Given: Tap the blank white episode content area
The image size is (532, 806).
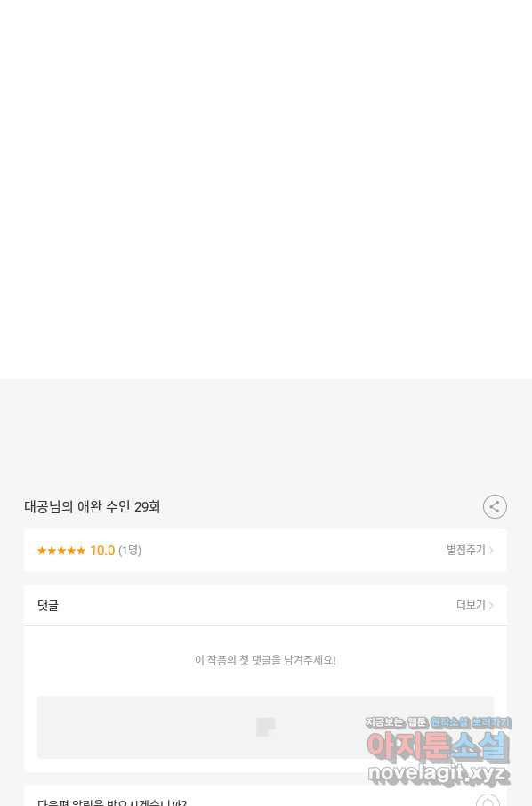Looking at the screenshot, I should pyautogui.click(x=266, y=189).
